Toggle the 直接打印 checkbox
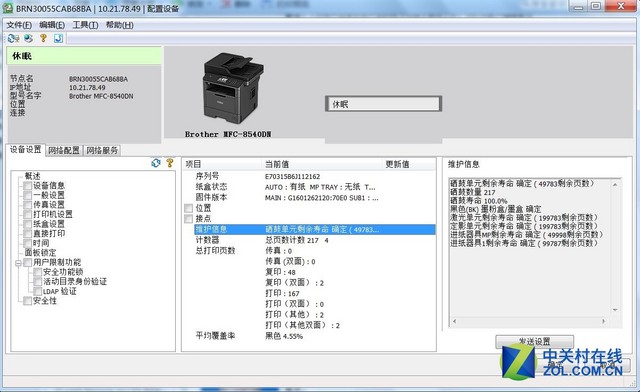This screenshot has height=392, width=640. coord(27,234)
